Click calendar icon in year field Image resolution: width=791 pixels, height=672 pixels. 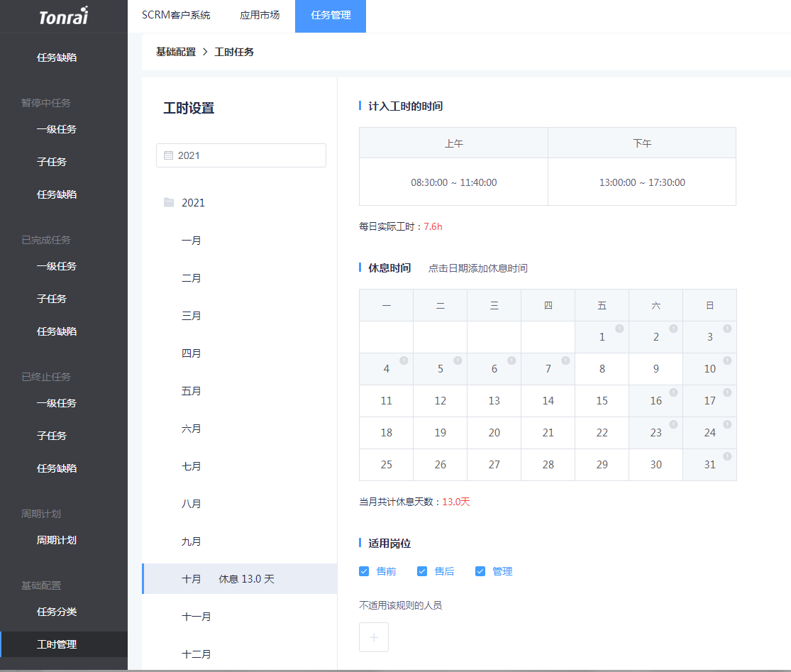169,155
